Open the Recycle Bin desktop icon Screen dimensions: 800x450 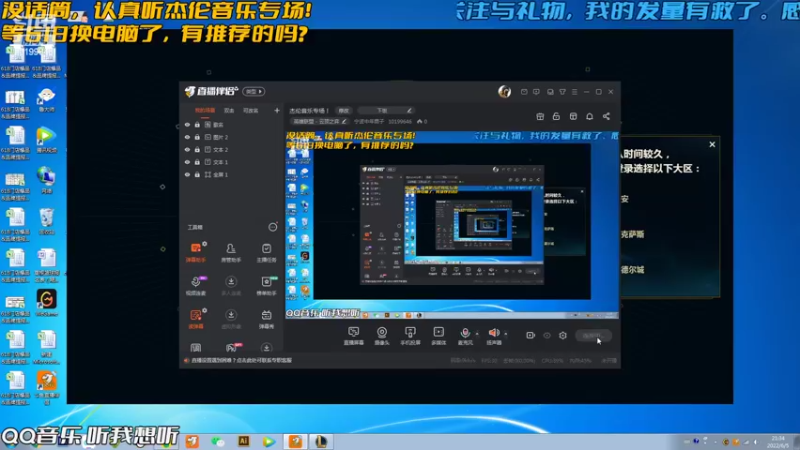46,220
